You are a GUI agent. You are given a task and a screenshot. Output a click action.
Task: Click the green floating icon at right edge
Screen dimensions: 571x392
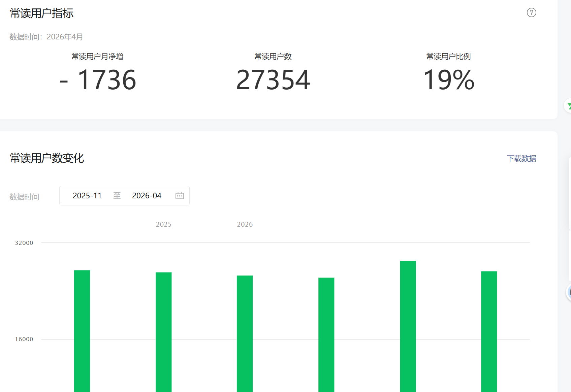[568, 106]
